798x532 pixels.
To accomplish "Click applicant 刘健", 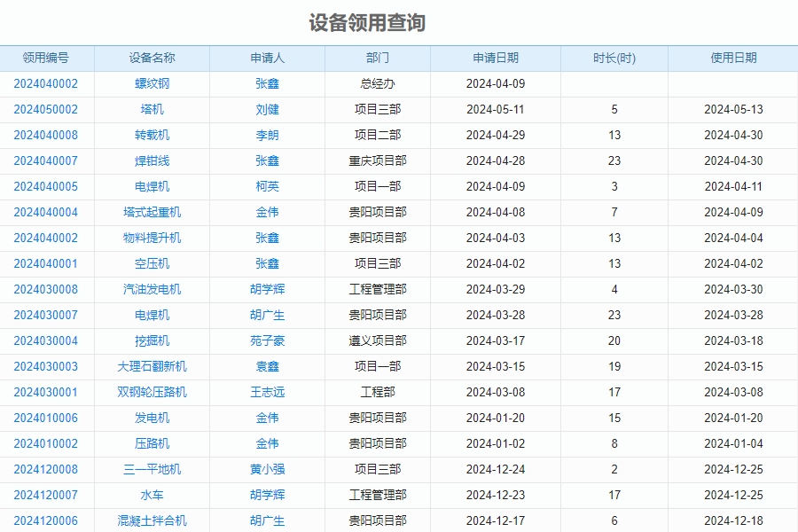I will click(267, 109).
